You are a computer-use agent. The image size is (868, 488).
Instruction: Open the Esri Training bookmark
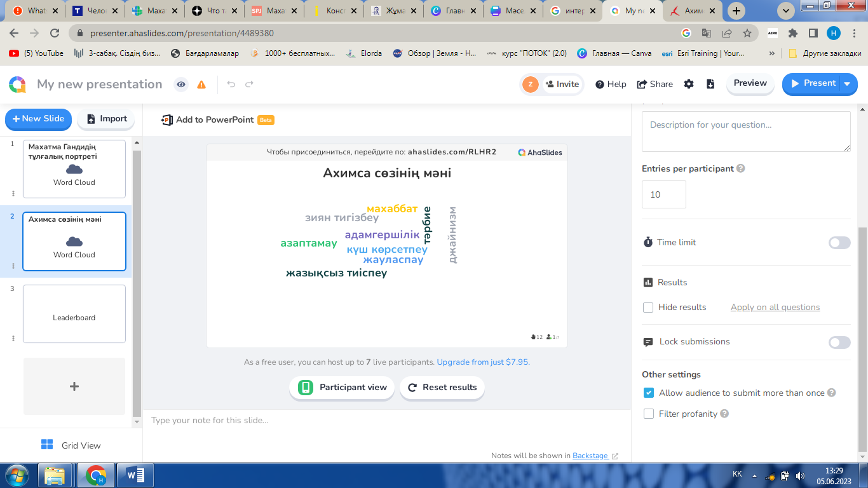(x=703, y=53)
